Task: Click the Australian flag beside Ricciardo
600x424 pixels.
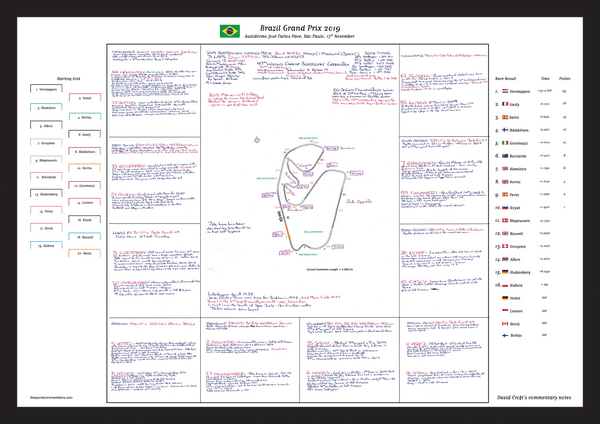Action: tap(505, 156)
